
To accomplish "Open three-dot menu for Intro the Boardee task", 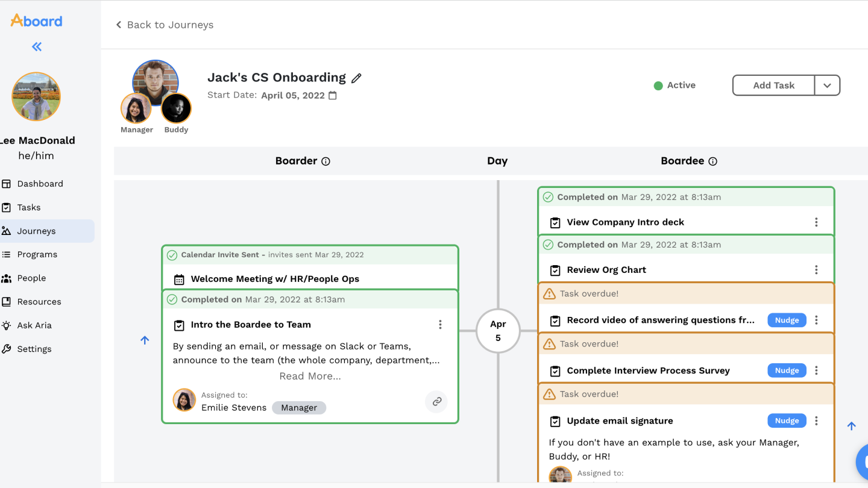I will click(x=440, y=325).
